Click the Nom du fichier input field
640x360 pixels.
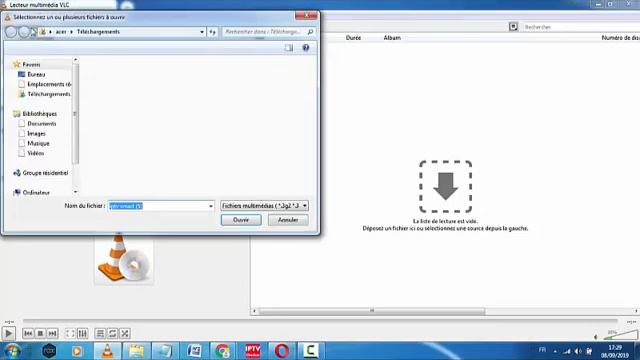[158, 206]
